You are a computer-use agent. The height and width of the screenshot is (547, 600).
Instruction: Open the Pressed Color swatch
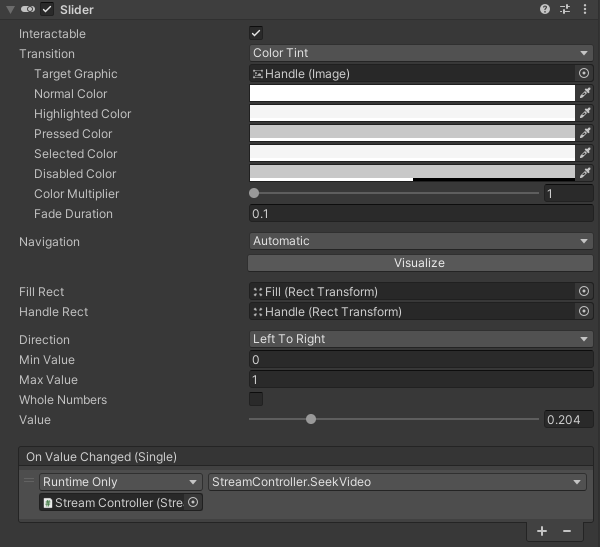point(412,133)
